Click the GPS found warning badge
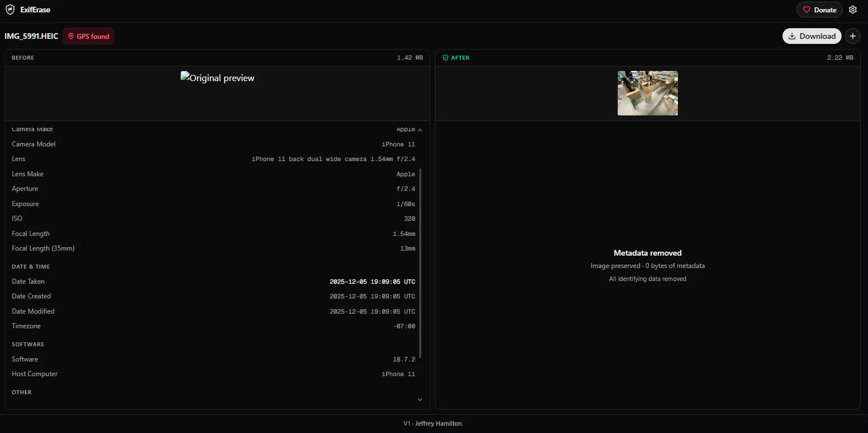 88,36
